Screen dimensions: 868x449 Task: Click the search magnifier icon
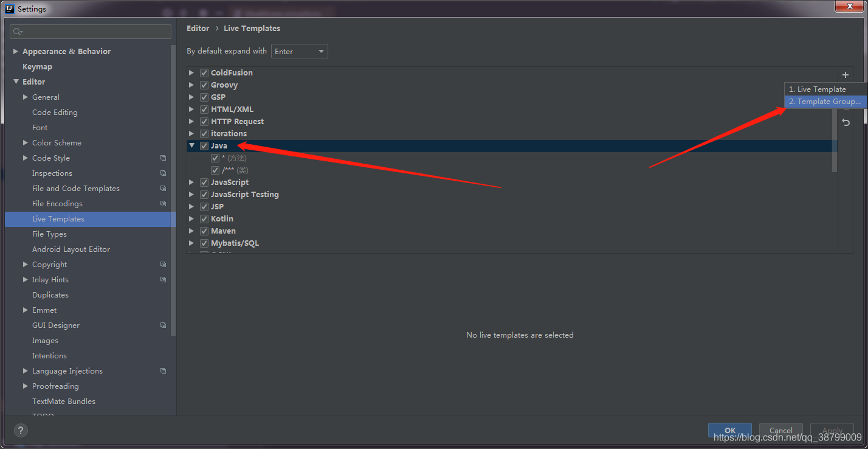pyautogui.click(x=18, y=32)
